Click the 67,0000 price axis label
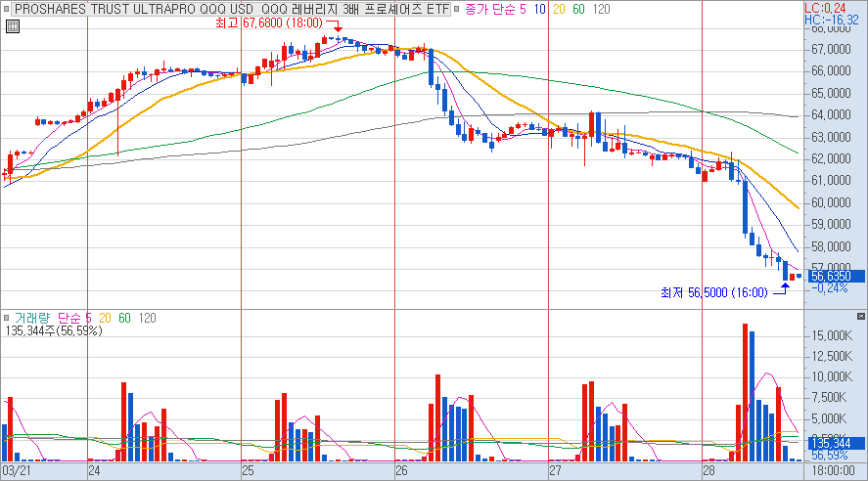 [x=831, y=49]
